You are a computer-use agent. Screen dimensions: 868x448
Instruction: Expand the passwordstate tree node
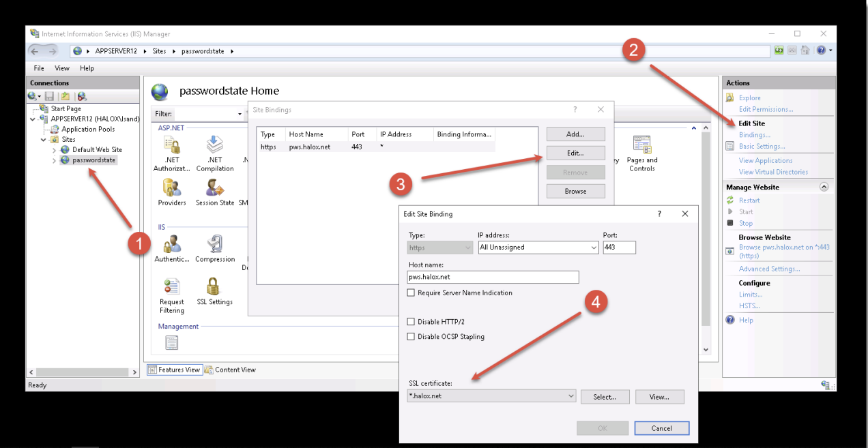(x=55, y=161)
